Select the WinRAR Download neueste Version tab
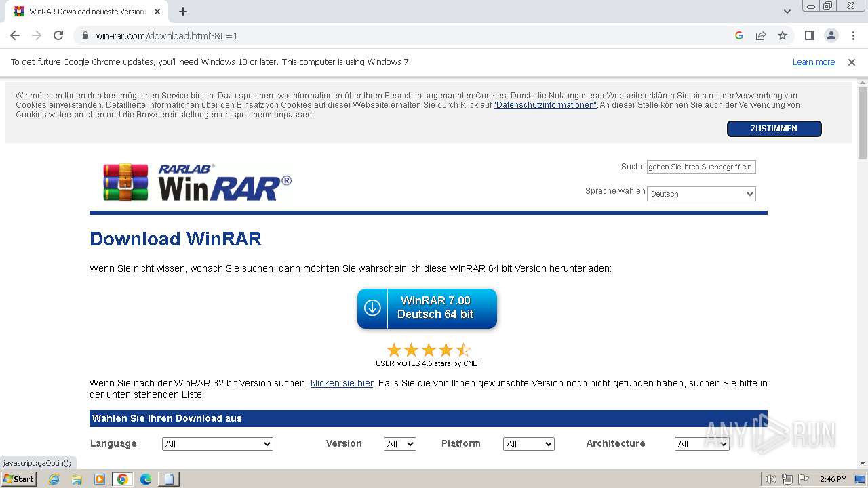This screenshot has width=868, height=488. click(86, 12)
